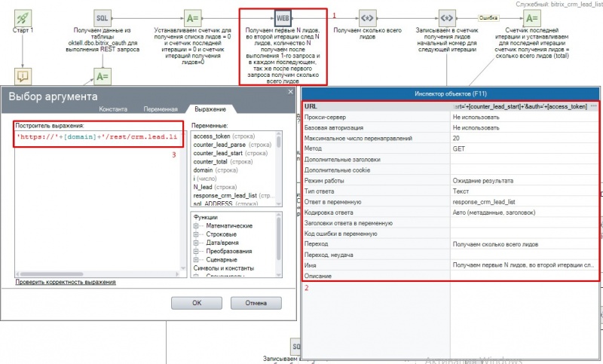
Task: Click the Отмена button
Action: [256, 303]
